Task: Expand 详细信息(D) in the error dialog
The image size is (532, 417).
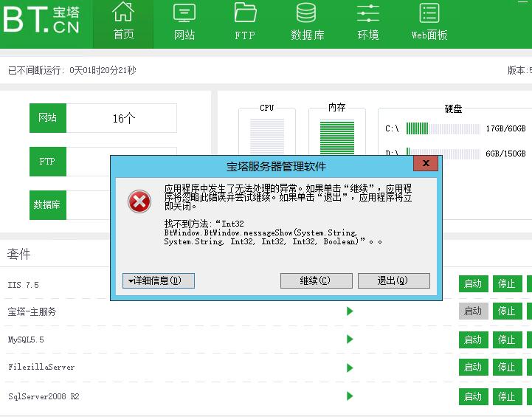Action: (159, 280)
